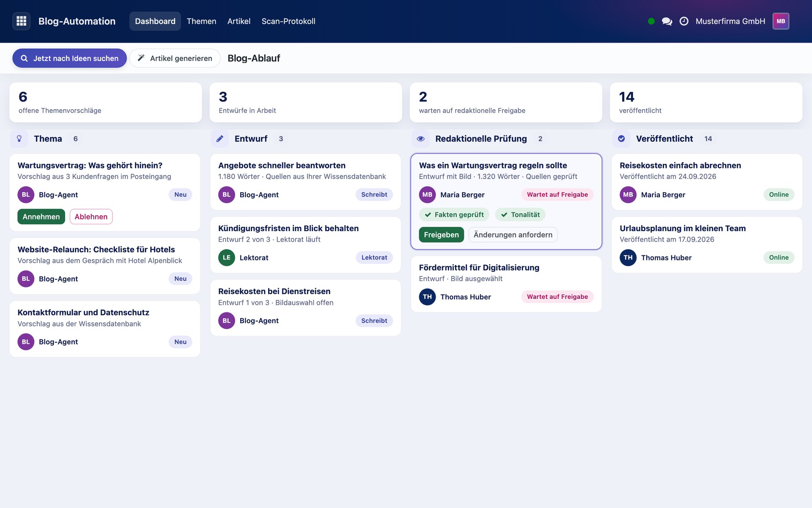
Task: Click BL avatar on Angebote schneller beantworten
Action: pos(227,195)
